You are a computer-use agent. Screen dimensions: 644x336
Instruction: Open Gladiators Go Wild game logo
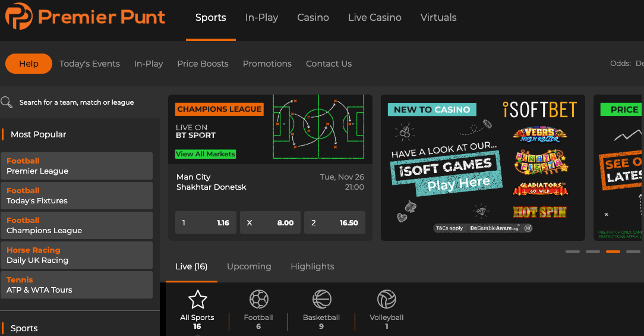540,189
